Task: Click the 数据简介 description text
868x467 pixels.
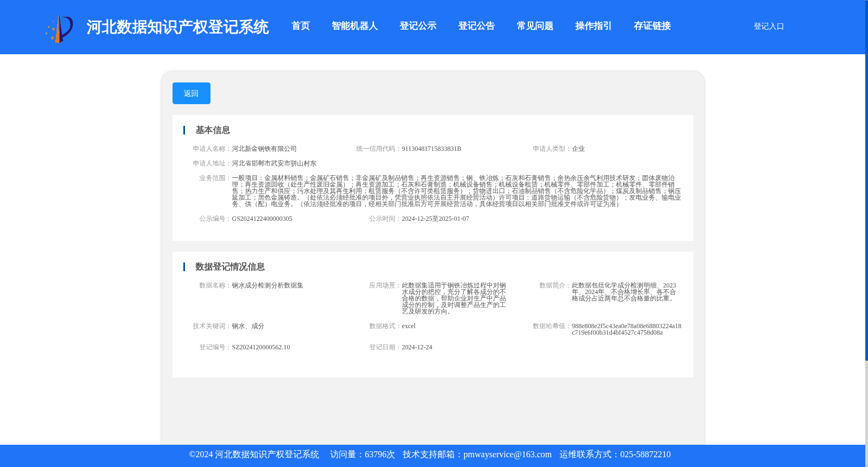Action: click(624, 292)
